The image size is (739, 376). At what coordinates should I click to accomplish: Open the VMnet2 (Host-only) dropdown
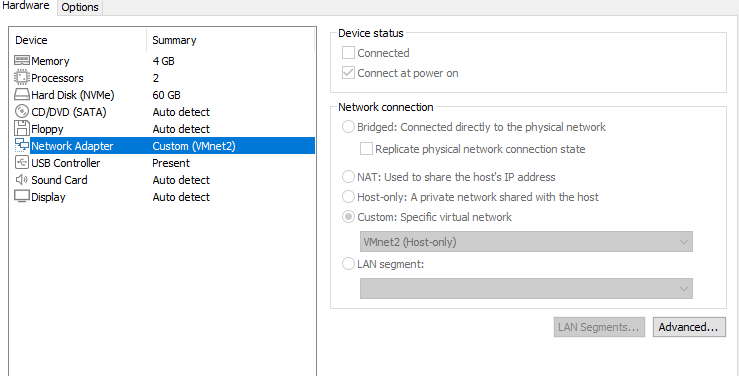(x=526, y=242)
